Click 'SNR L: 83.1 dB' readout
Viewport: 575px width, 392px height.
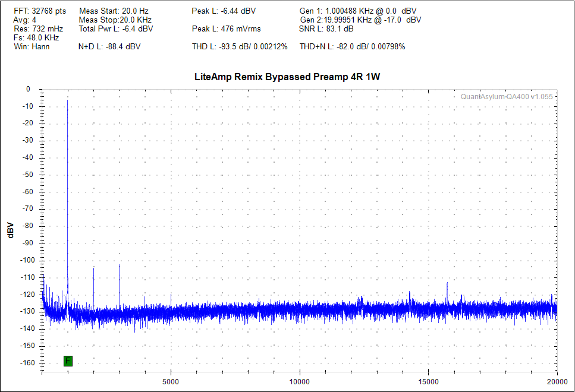(x=326, y=29)
